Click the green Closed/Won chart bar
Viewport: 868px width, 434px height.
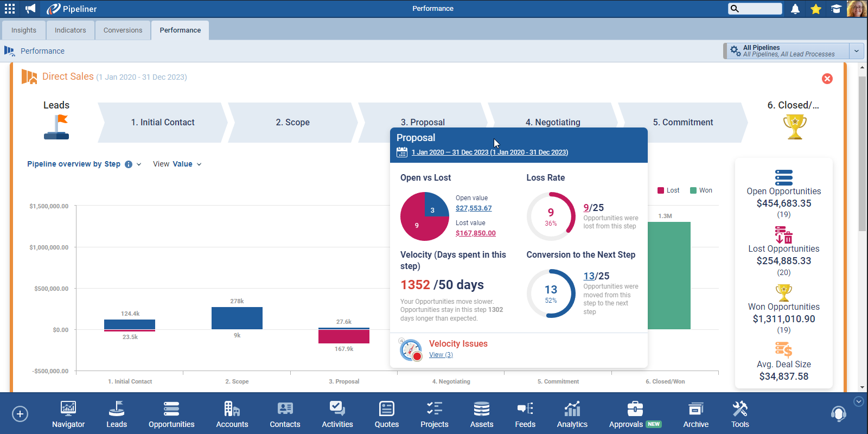pyautogui.click(x=669, y=276)
